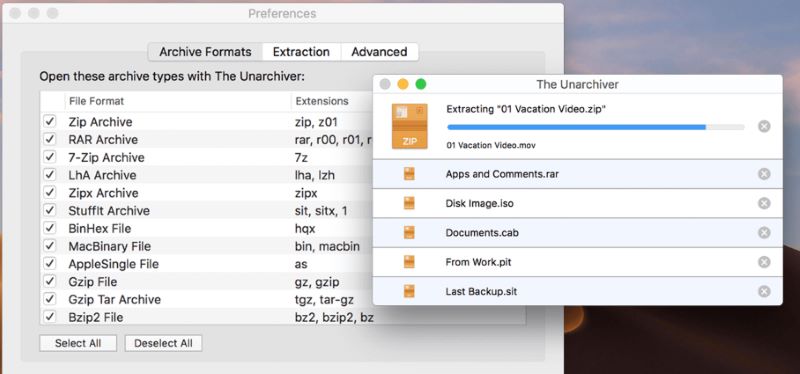This screenshot has width=800, height=374.
Task: Remove Apps and Comments.rar from queue
Action: (764, 174)
